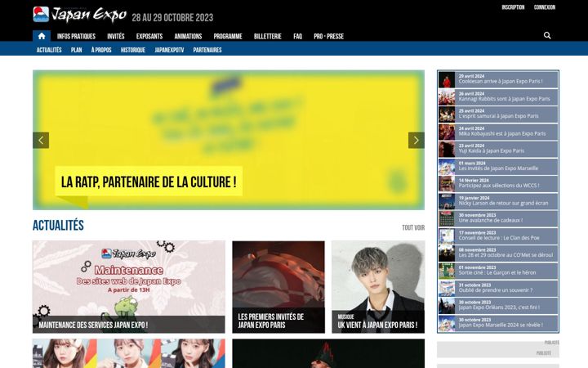Open the RATP partenaire de la culture banner
Viewport: 588px width, 368px height.
pos(229,140)
